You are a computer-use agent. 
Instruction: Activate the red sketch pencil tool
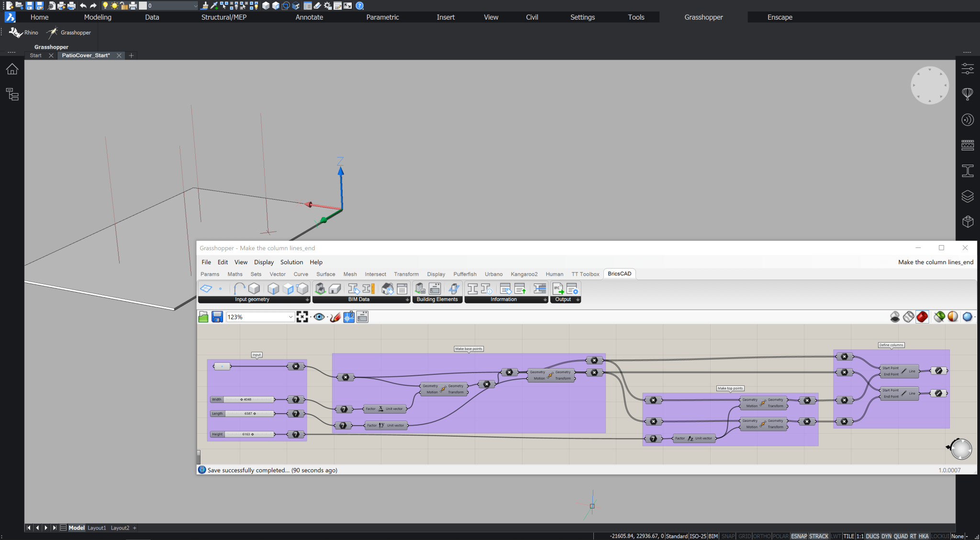[x=335, y=316]
